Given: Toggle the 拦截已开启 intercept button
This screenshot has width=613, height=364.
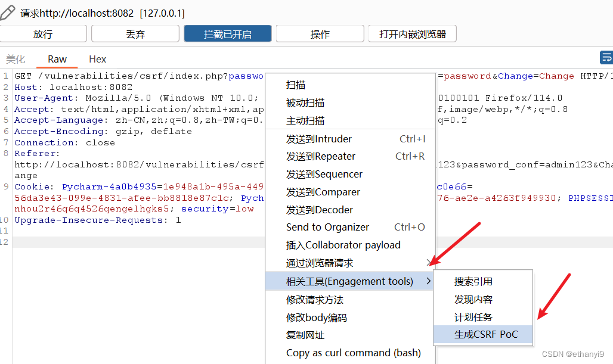Looking at the screenshot, I should pyautogui.click(x=228, y=34).
